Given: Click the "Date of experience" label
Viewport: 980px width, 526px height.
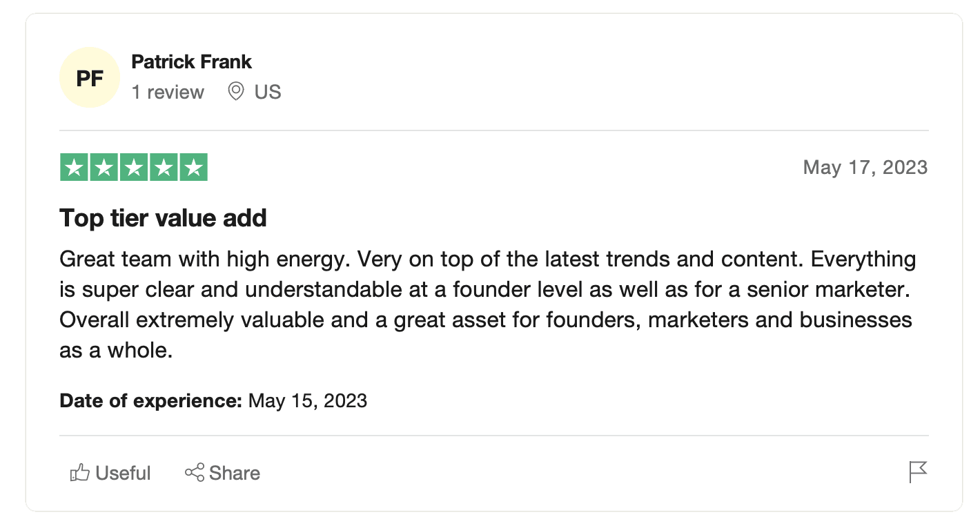Looking at the screenshot, I should coord(150,401).
